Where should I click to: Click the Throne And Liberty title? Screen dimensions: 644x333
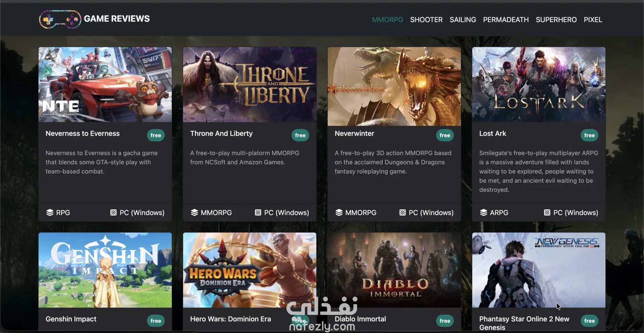pyautogui.click(x=221, y=133)
